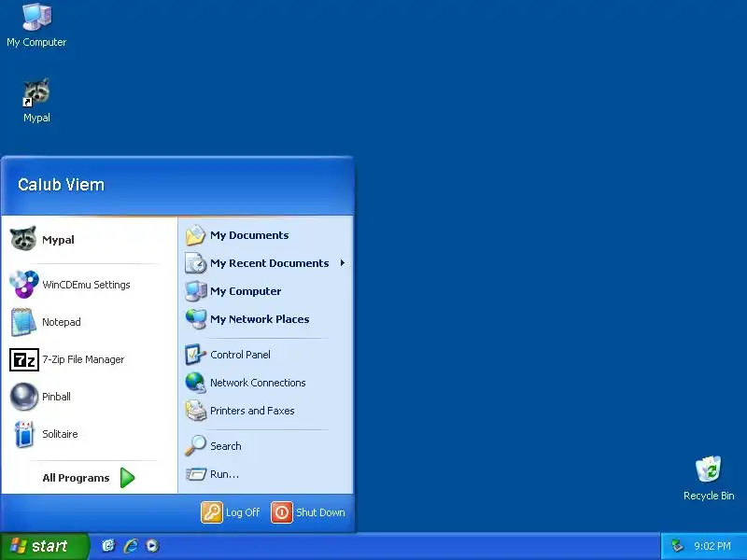Open the My Network Places label
This screenshot has width=747, height=560.
click(260, 319)
